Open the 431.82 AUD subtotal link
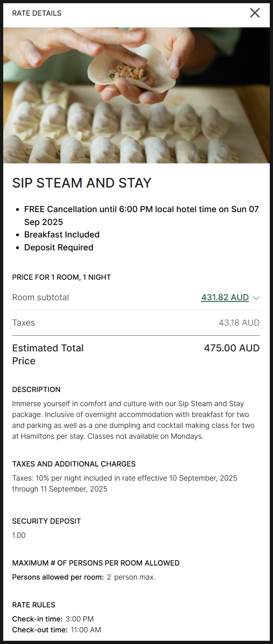Screen dimensions: 273x644 pyautogui.click(x=225, y=297)
